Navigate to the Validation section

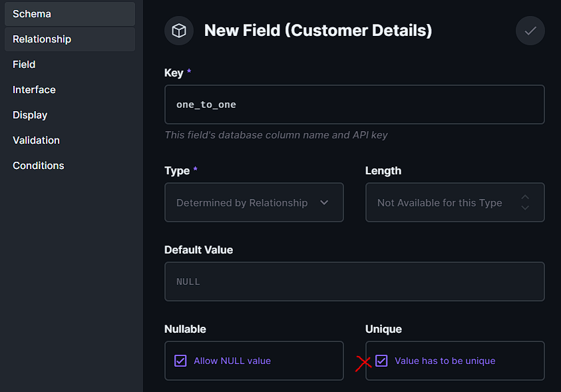[x=36, y=140]
